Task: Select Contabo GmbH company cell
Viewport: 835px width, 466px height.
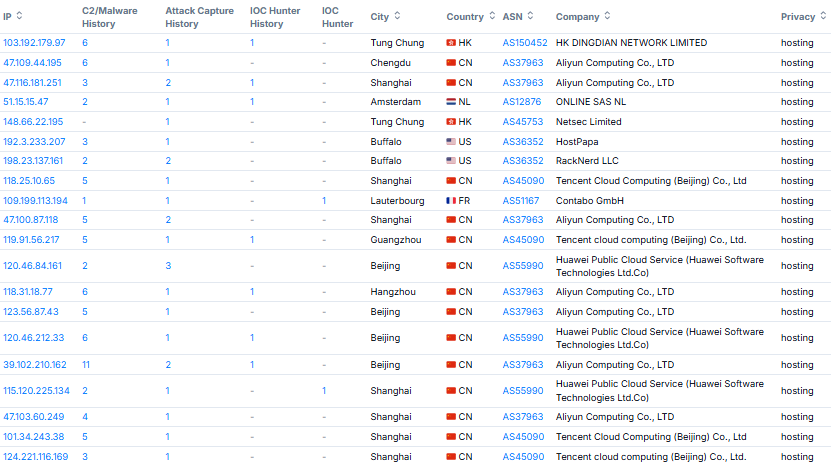Action: [x=590, y=201]
